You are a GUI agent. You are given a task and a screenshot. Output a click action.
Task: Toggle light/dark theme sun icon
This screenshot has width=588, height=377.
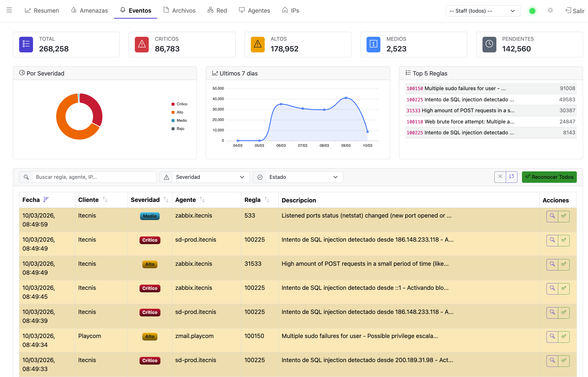(550, 10)
